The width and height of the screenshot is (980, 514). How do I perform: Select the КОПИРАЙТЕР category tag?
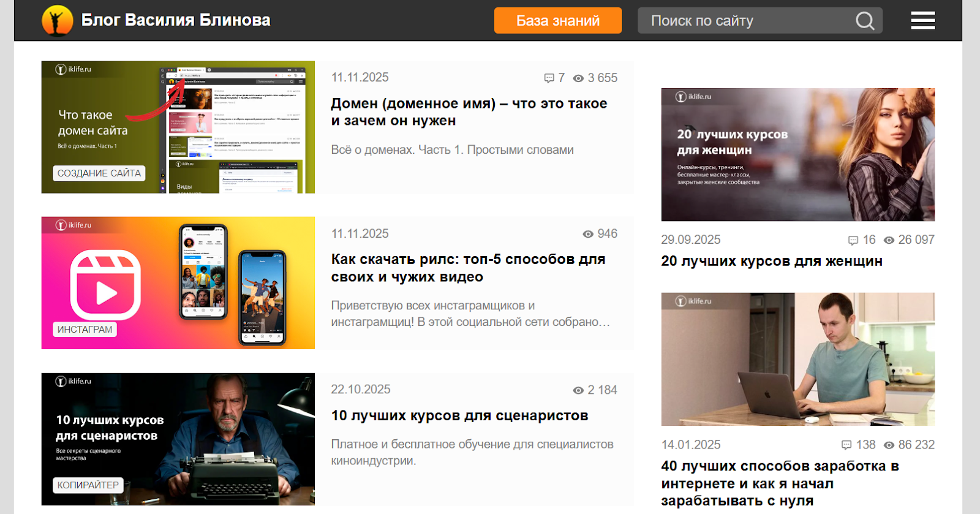click(x=88, y=485)
